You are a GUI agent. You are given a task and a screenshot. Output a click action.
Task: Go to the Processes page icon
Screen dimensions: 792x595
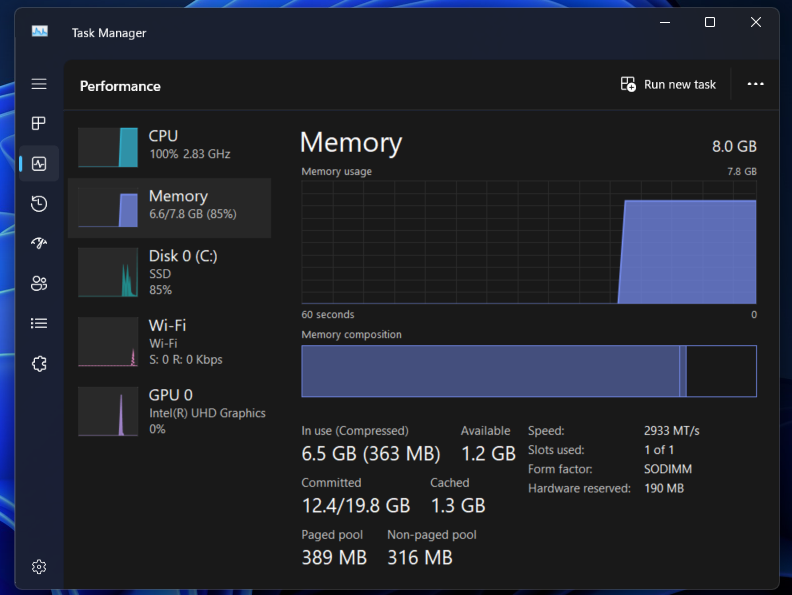[39, 123]
